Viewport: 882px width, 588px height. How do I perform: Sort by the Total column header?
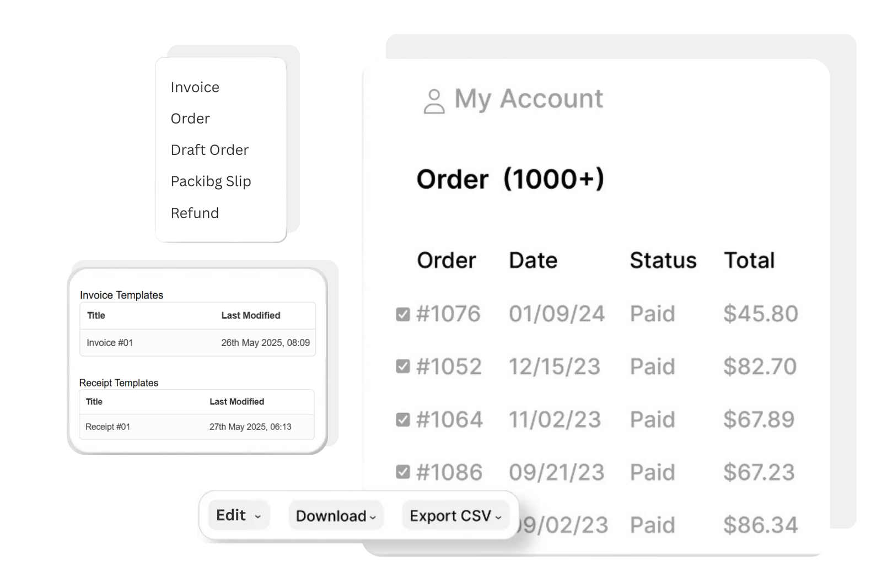click(749, 261)
